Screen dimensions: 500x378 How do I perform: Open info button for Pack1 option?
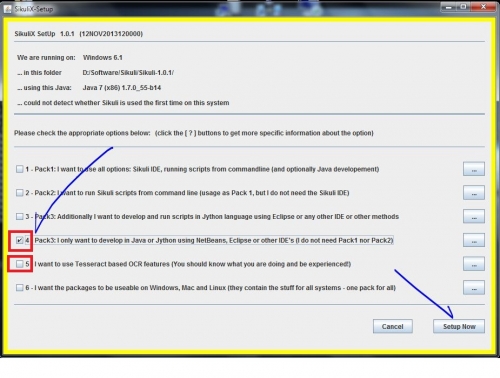click(474, 169)
